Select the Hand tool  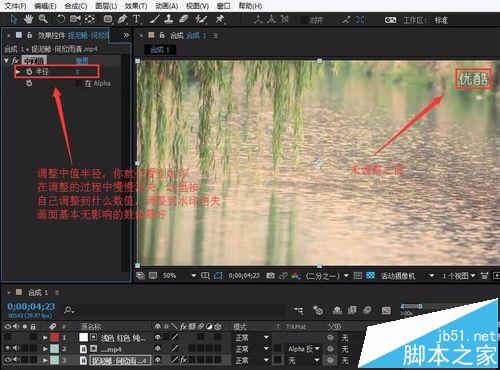pyautogui.click(x=28, y=19)
